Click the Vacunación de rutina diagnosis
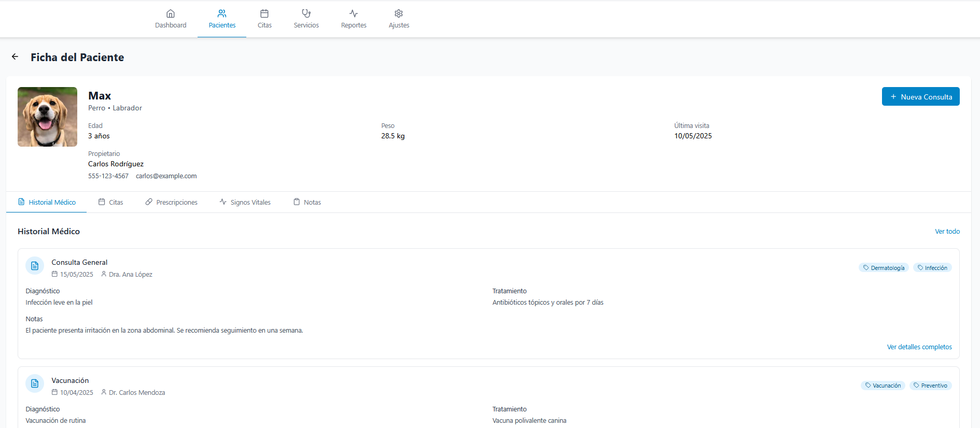 55,421
